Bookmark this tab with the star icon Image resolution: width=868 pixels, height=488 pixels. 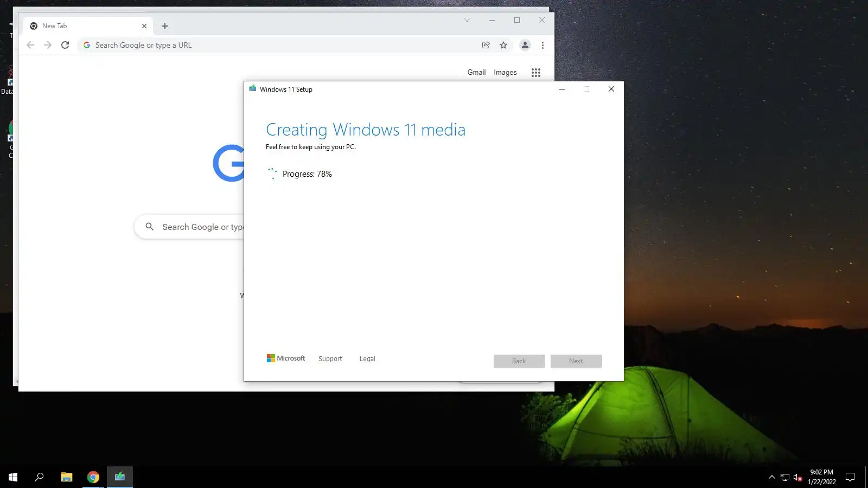[x=503, y=45]
